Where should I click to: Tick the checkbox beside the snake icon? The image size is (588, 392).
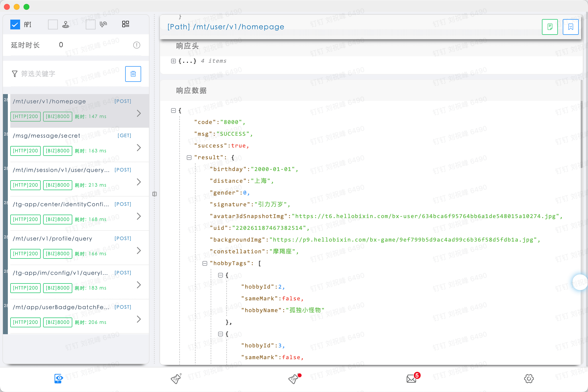[x=90, y=24]
